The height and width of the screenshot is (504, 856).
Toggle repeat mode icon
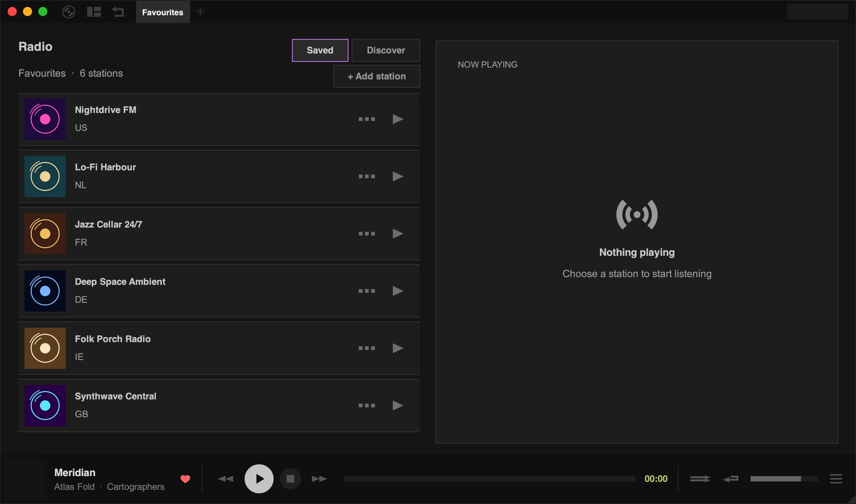tap(731, 479)
